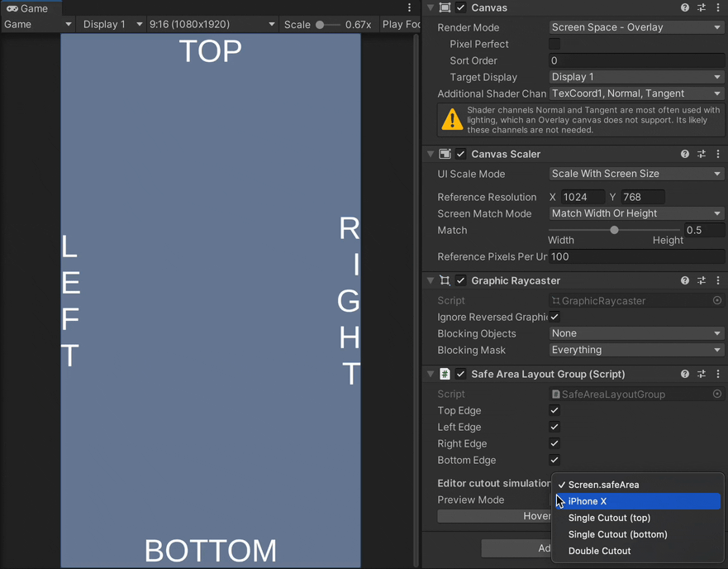Collapse the Canvas Scaler foldout
728x569 pixels.
tap(431, 154)
